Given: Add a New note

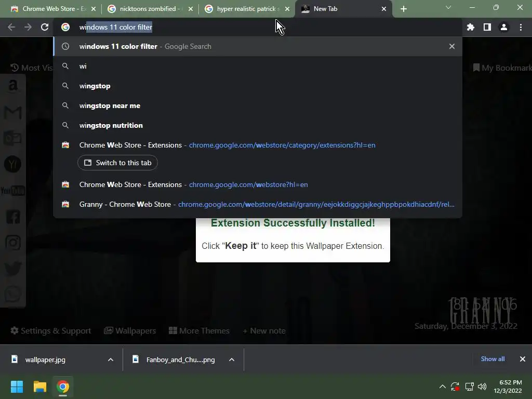Looking at the screenshot, I should [x=264, y=331].
